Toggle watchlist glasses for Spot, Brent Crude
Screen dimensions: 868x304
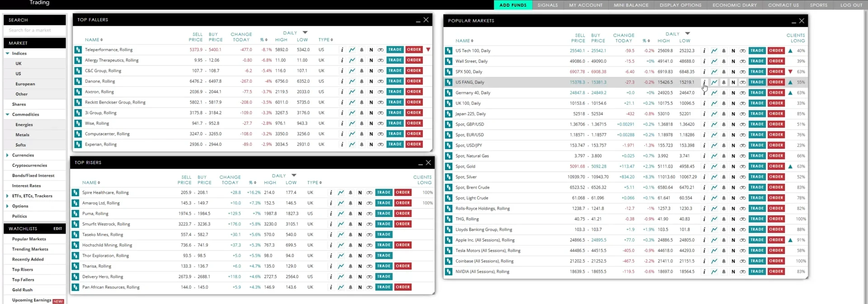pos(743,188)
